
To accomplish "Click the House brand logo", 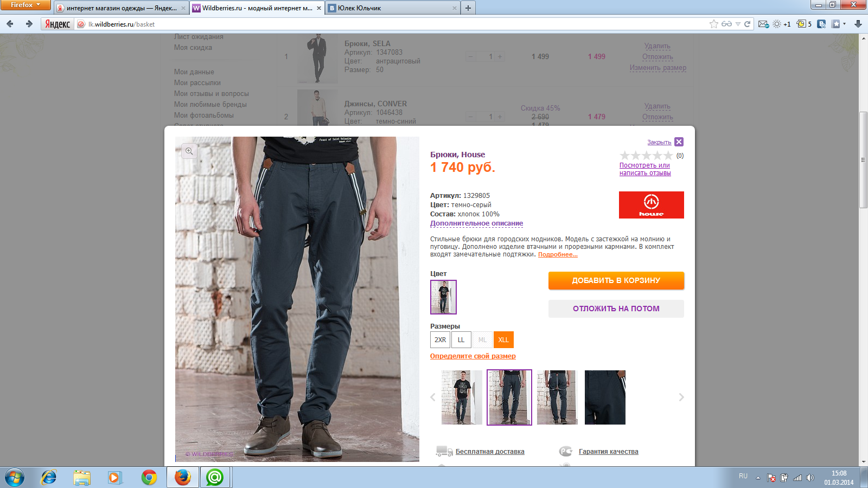I will coord(652,205).
